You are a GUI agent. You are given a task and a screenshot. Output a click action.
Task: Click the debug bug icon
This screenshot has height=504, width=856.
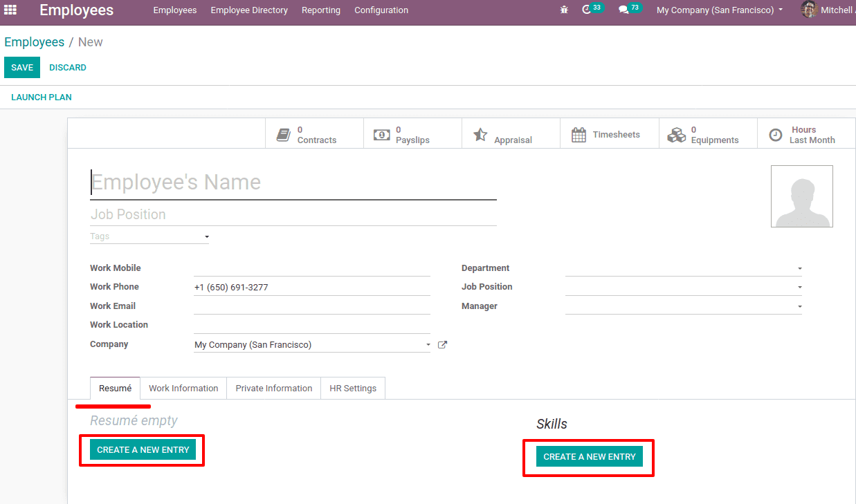[565, 10]
